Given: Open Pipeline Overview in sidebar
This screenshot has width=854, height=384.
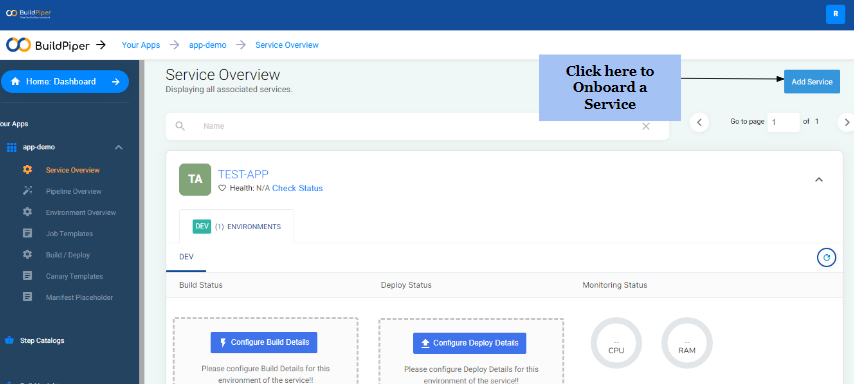Looking at the screenshot, I should (74, 192).
